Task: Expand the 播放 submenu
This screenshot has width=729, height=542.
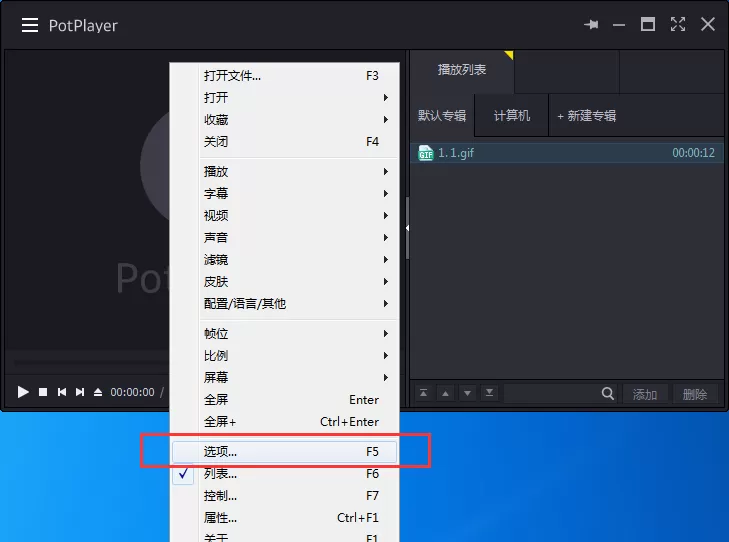Action: click(285, 172)
